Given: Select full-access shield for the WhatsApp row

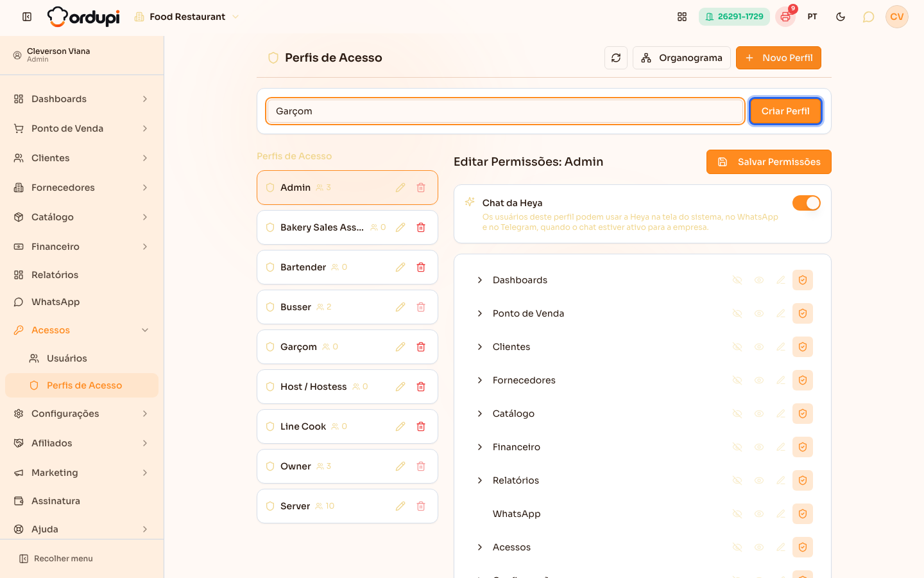Looking at the screenshot, I should 803,514.
